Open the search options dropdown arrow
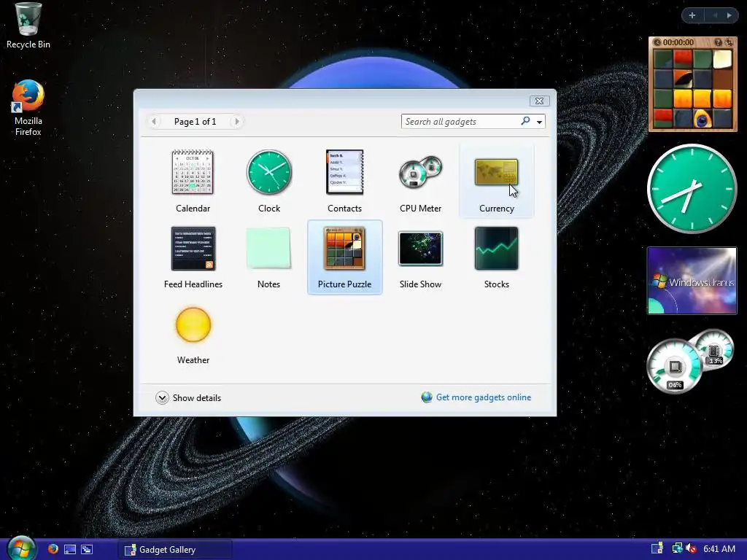747x560 pixels. [x=539, y=122]
